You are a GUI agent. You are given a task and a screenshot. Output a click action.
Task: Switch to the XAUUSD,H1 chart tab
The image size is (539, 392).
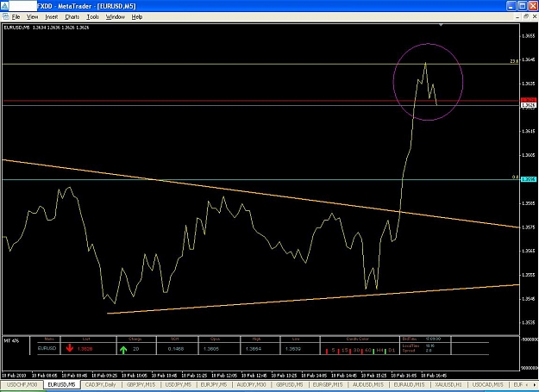pos(448,385)
